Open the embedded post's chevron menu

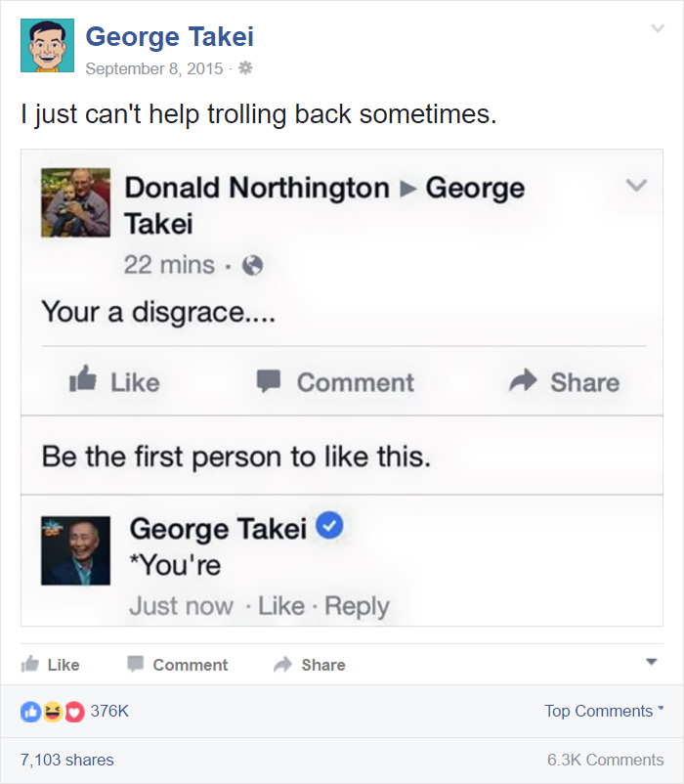coord(636,185)
